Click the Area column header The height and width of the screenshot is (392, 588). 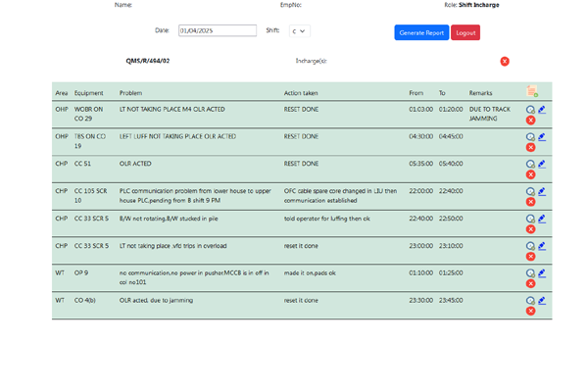(62, 93)
